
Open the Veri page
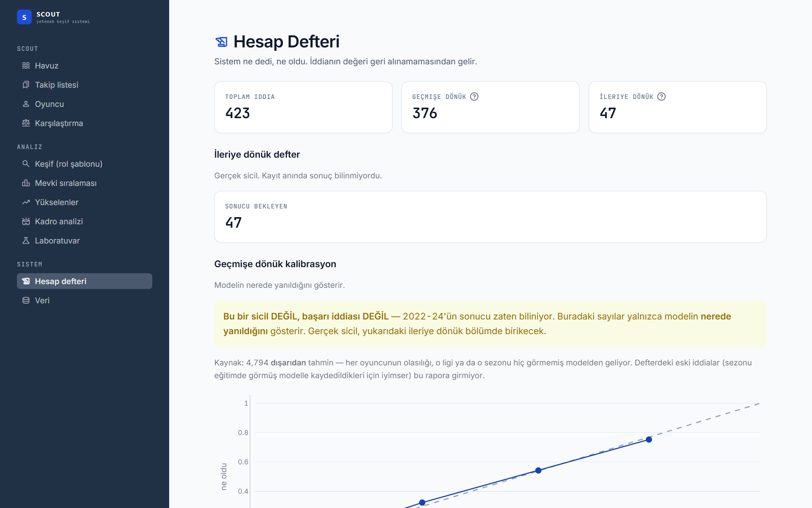click(85, 300)
